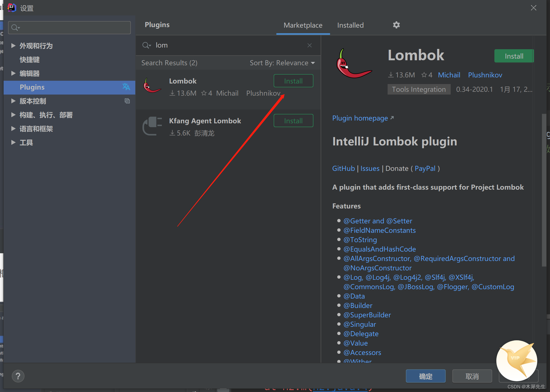Click Install in Lombok detail pane
This screenshot has height=392, width=550.
[514, 56]
